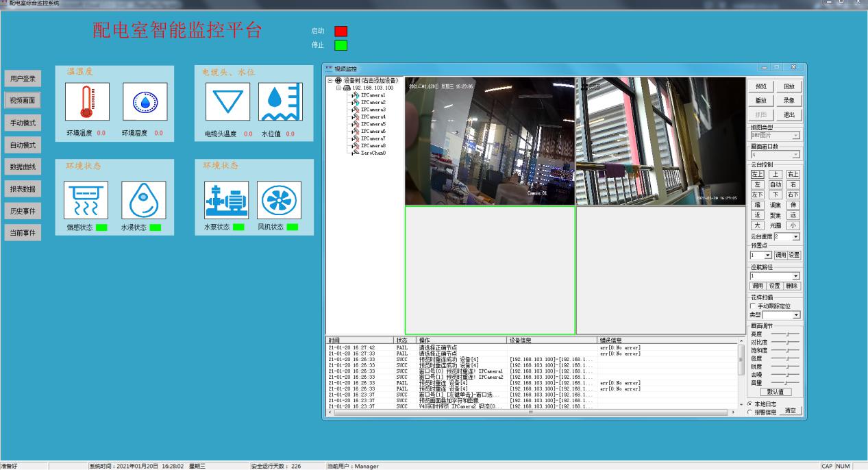Viewport: 868px width, 470px height.
Task: Click the 录像 record button
Action: tap(789, 100)
